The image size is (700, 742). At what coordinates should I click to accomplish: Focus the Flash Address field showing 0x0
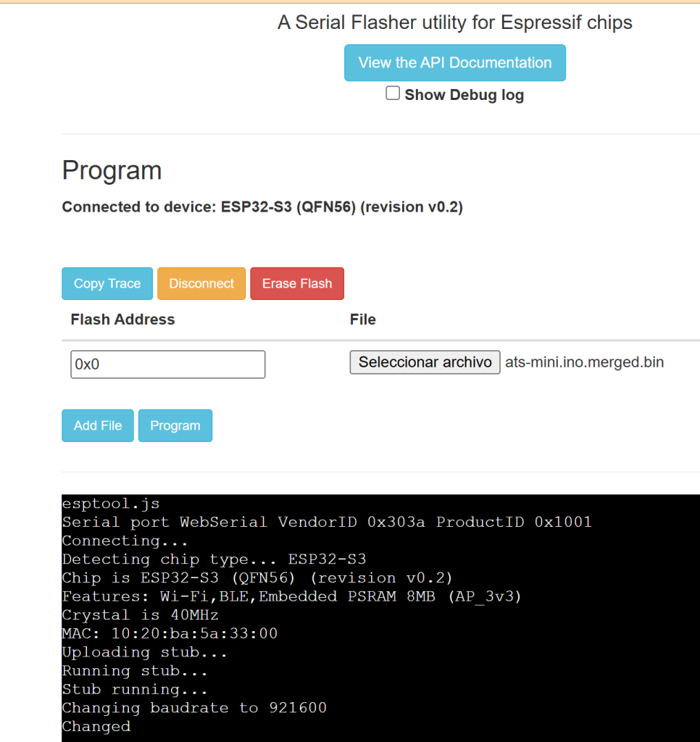[x=167, y=364]
